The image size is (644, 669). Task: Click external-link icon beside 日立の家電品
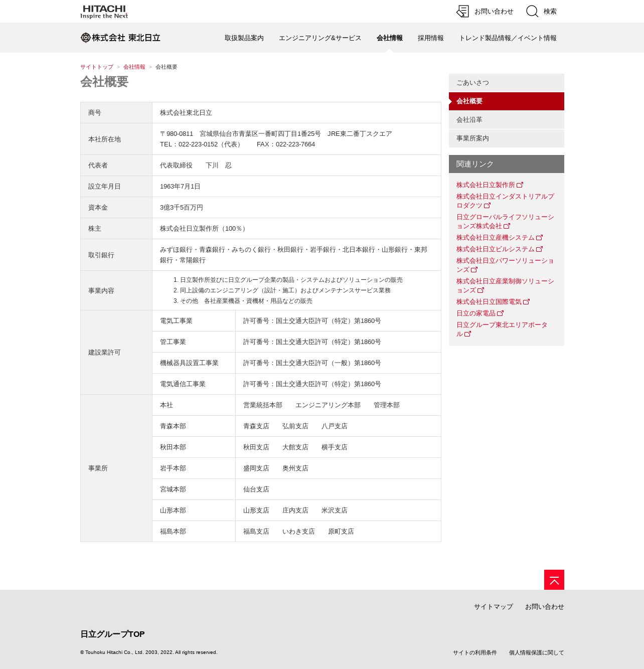click(501, 313)
